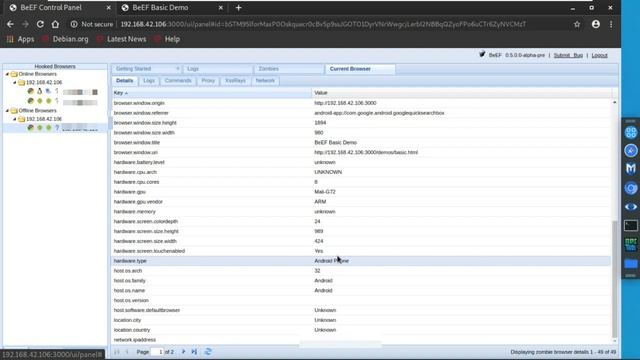Screen dimensions: 640x360
Task: Reload the BeEF panel page
Action: [40, 24]
